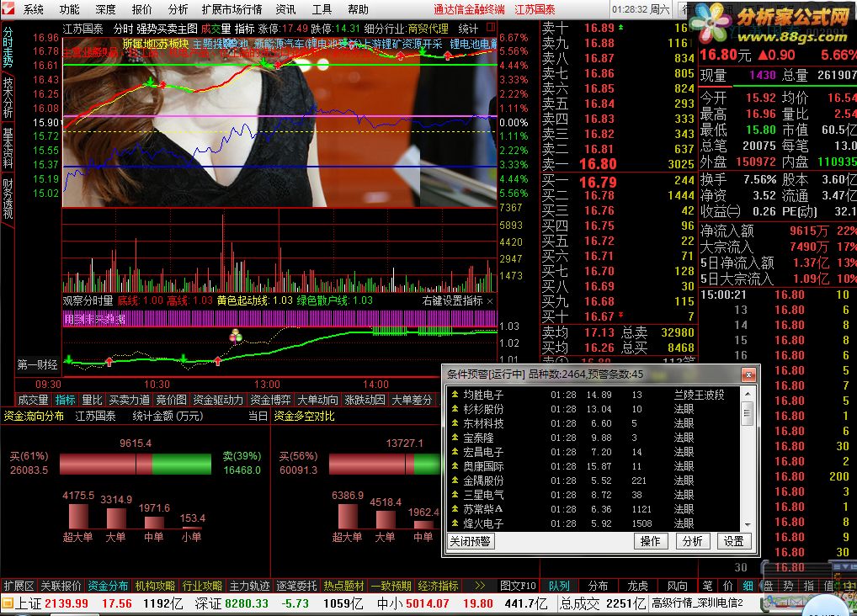
Task: Select the 大单动向 chart tab
Action: (x=317, y=400)
